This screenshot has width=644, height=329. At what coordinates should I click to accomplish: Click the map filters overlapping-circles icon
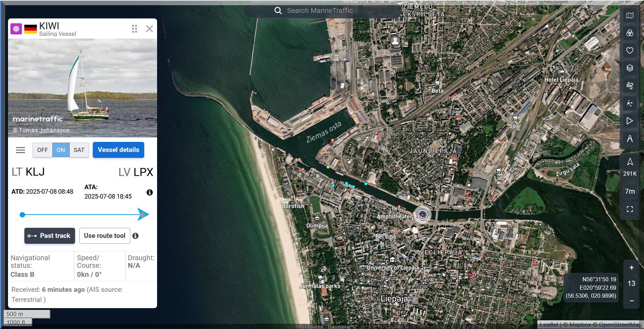coord(629,33)
